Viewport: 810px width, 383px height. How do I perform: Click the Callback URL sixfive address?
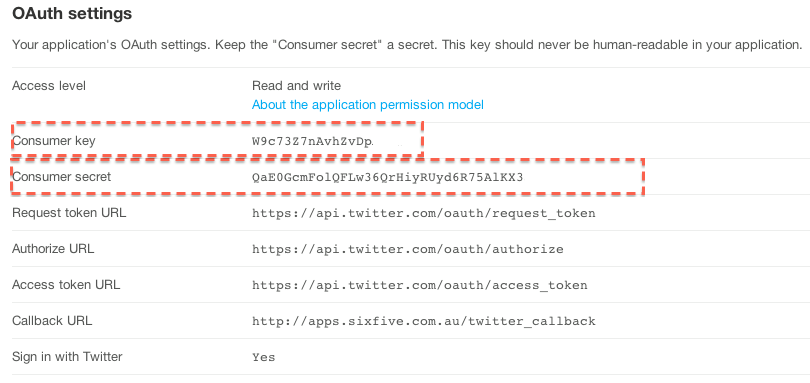pyautogui.click(x=424, y=321)
